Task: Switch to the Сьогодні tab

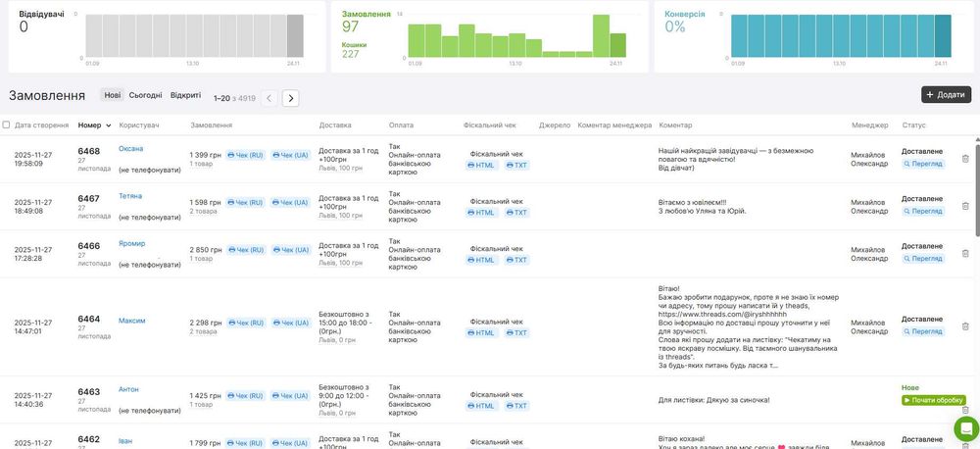Action: [x=146, y=95]
